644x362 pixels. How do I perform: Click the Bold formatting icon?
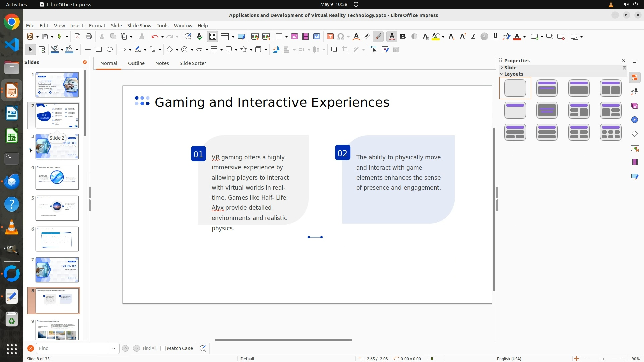[403, 37]
